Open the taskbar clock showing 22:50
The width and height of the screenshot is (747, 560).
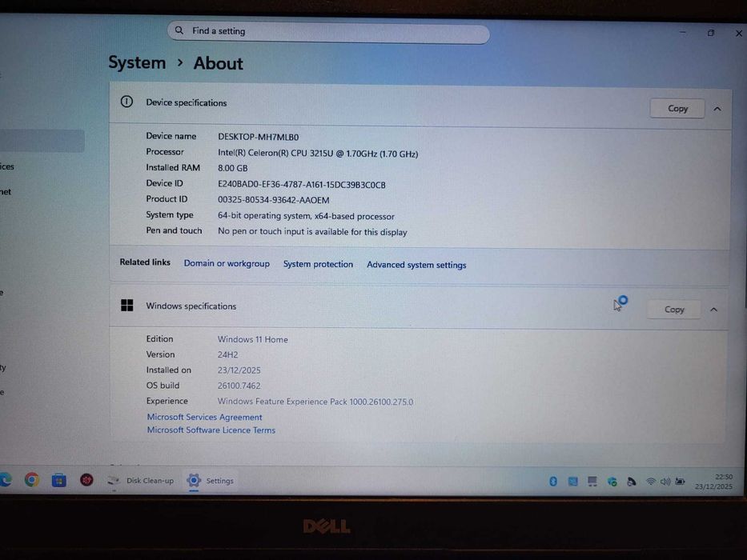coord(713,482)
